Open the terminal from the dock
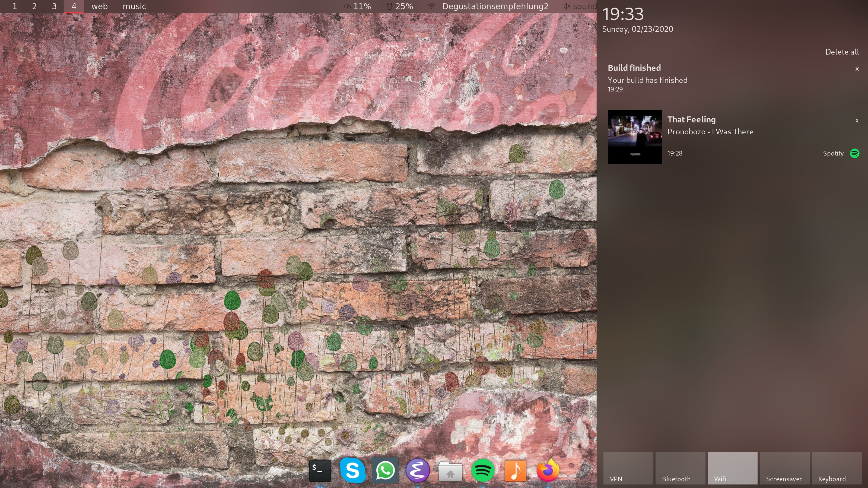This screenshot has height=488, width=868. (320, 470)
